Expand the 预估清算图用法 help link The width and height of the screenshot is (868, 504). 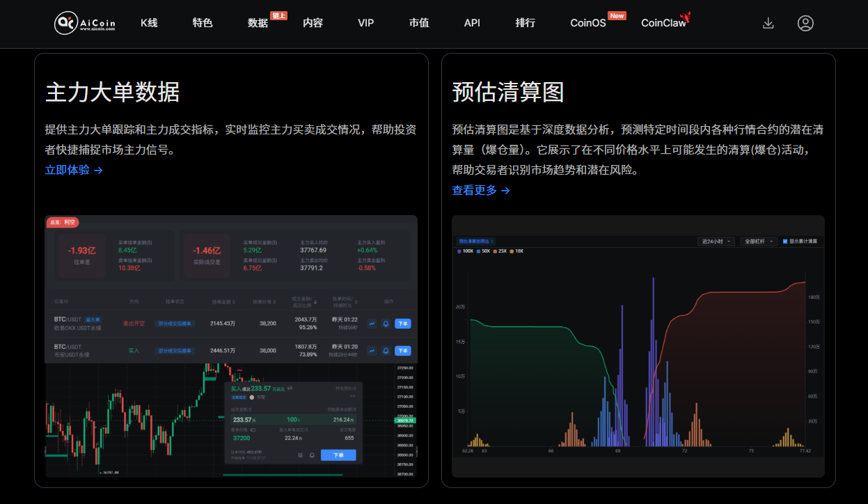pos(475,240)
